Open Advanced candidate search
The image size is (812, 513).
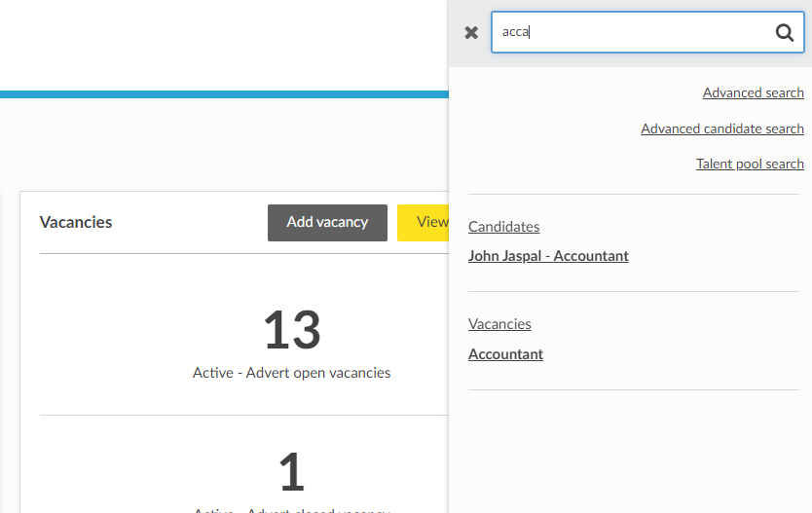[721, 128]
